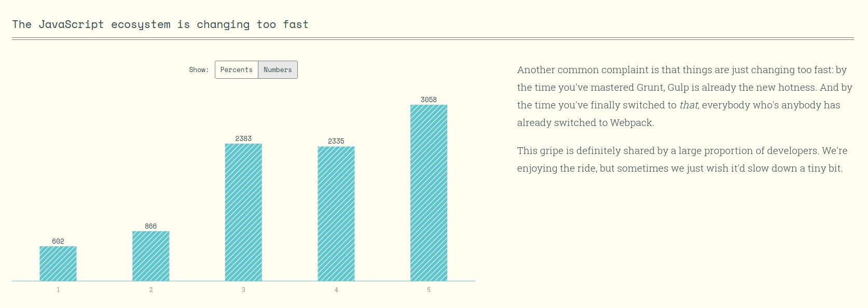The height and width of the screenshot is (308, 868).
Task: Click the "JavaScript ecosystem is changing too fast" heading
Action: pyautogui.click(x=160, y=24)
